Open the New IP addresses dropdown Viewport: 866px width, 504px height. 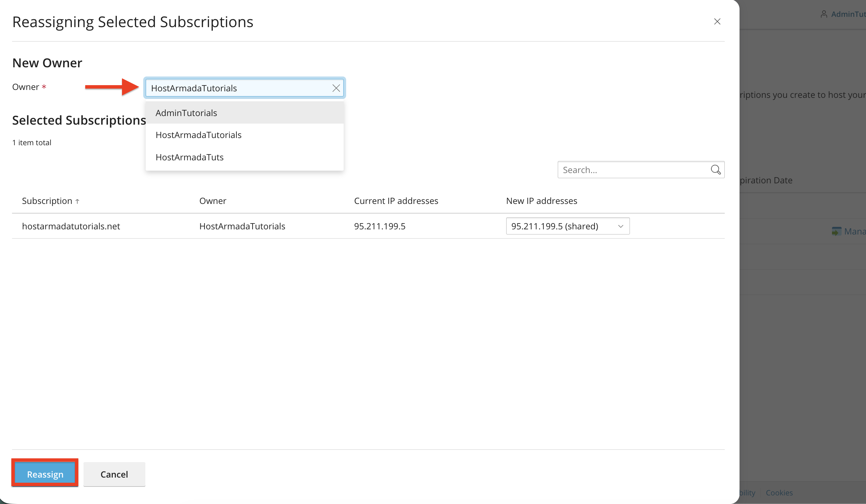(x=568, y=226)
